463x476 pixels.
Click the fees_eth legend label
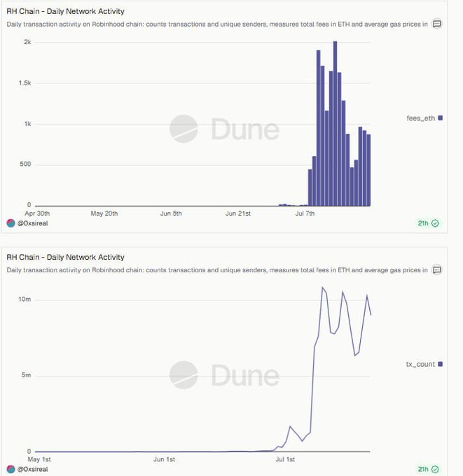coord(420,118)
